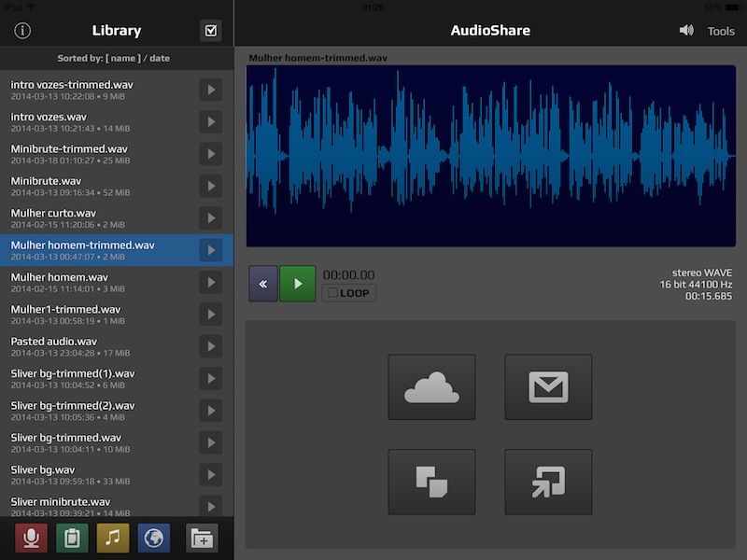Select Minibrute.wav file row

coord(117,186)
